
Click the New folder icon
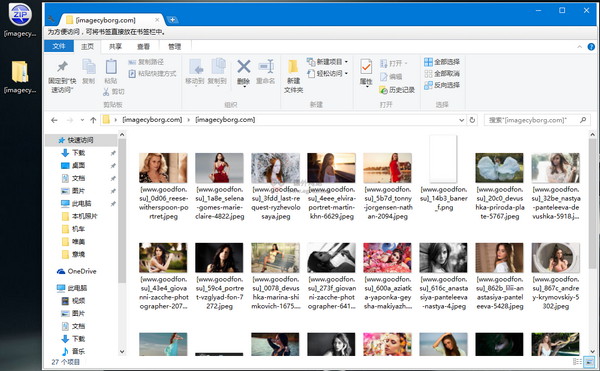point(293,67)
